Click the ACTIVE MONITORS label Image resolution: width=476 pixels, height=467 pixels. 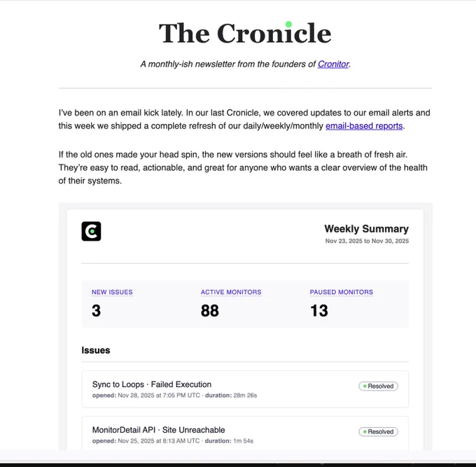[x=231, y=292]
